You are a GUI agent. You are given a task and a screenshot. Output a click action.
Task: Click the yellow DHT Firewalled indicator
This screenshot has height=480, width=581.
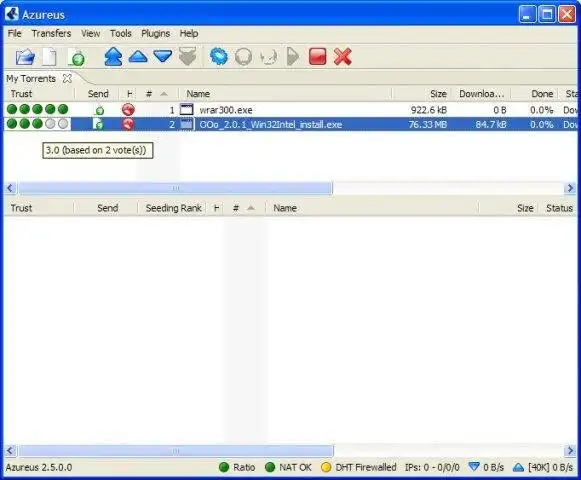pos(326,467)
